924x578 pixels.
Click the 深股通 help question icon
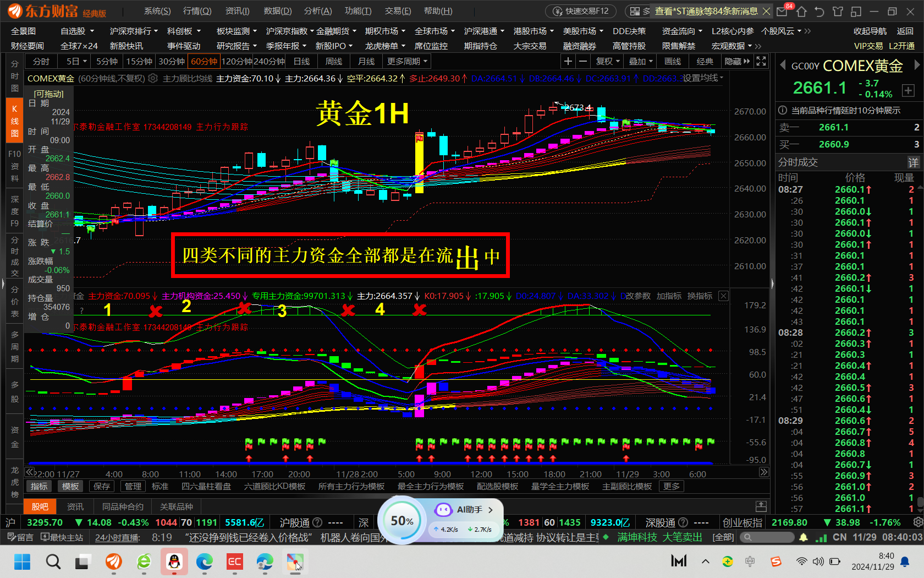click(683, 522)
